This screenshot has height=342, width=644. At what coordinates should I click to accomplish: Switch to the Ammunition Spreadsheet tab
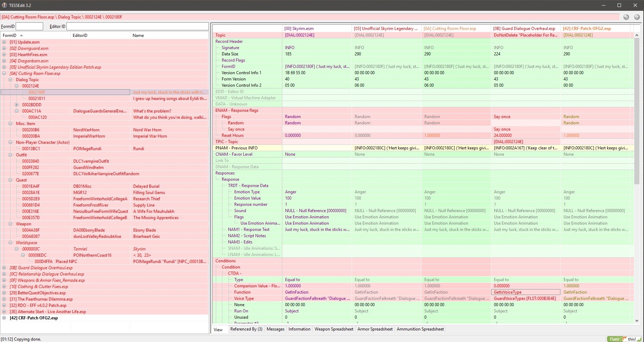(420, 329)
